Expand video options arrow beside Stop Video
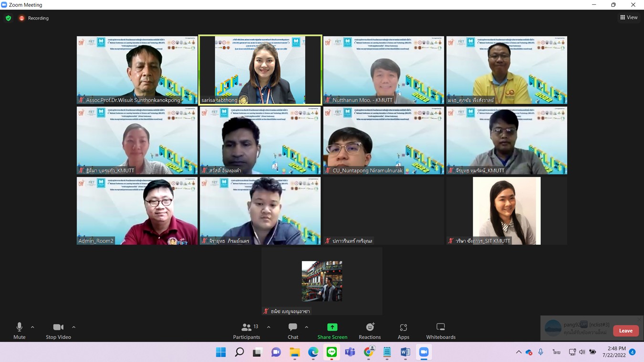Screen dimensions: 644x362 pyautogui.click(x=73, y=327)
